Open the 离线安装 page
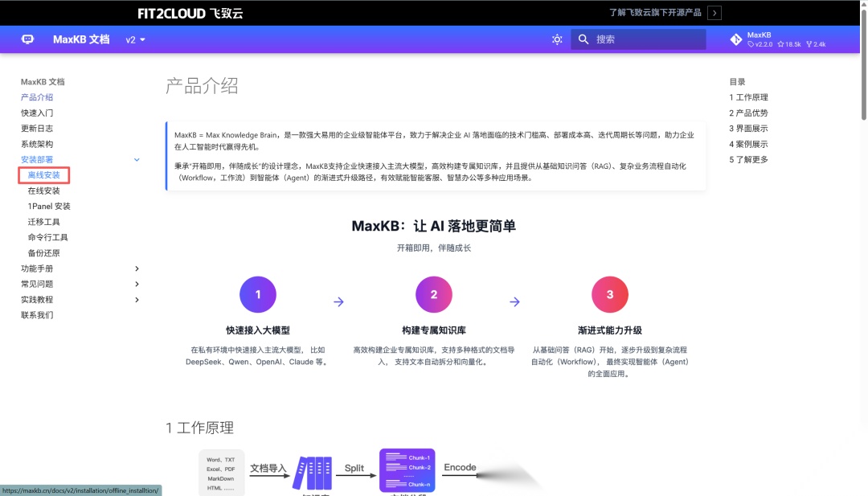Viewport: 868px width, 496px height. click(x=43, y=175)
